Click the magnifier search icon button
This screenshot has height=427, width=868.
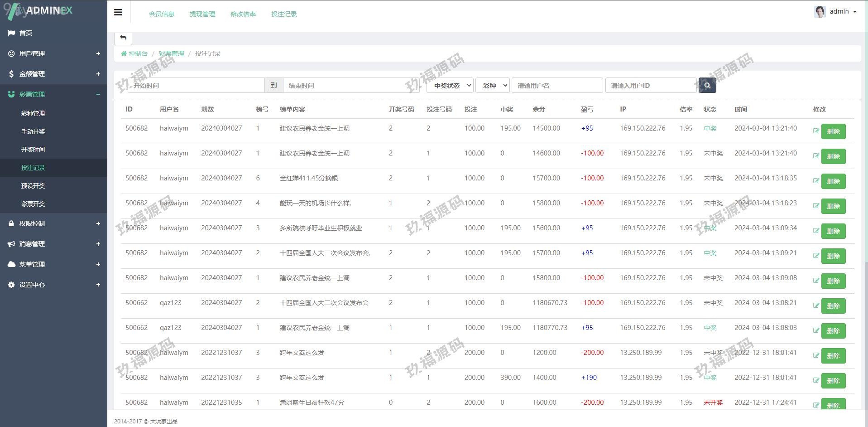coord(707,85)
